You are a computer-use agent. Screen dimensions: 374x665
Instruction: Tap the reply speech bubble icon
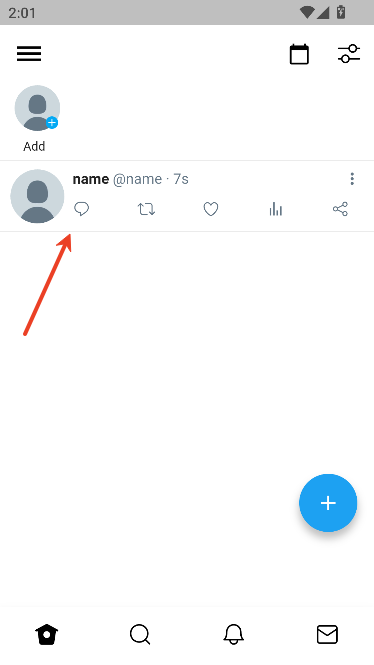(x=81, y=209)
